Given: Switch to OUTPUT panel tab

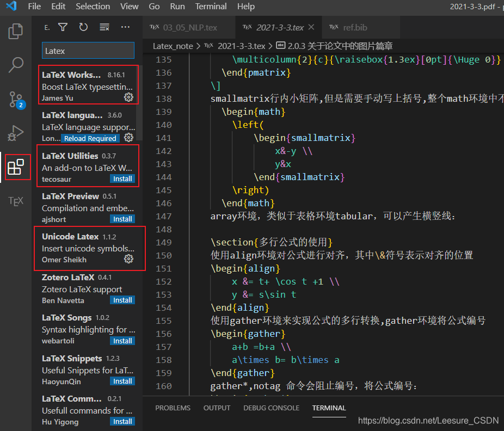Looking at the screenshot, I should coord(217,408).
